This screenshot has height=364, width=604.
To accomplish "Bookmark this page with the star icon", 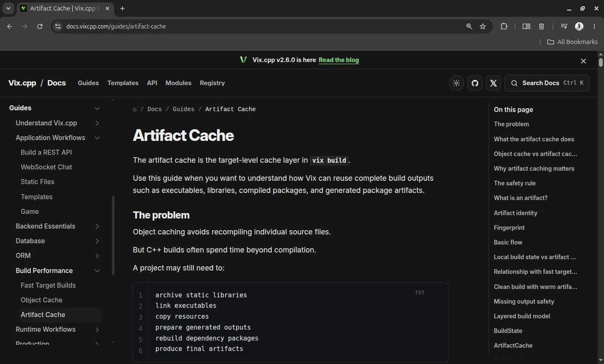I will point(483,26).
